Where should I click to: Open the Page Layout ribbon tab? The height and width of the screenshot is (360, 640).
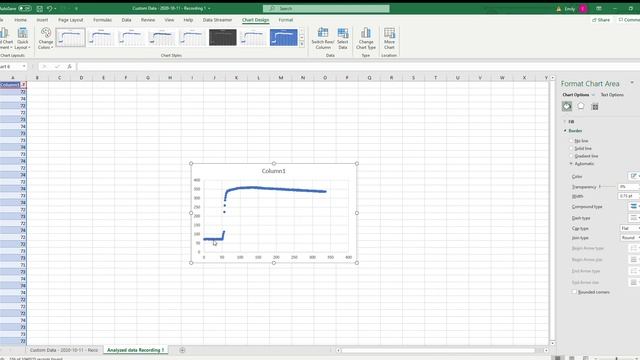click(70, 20)
